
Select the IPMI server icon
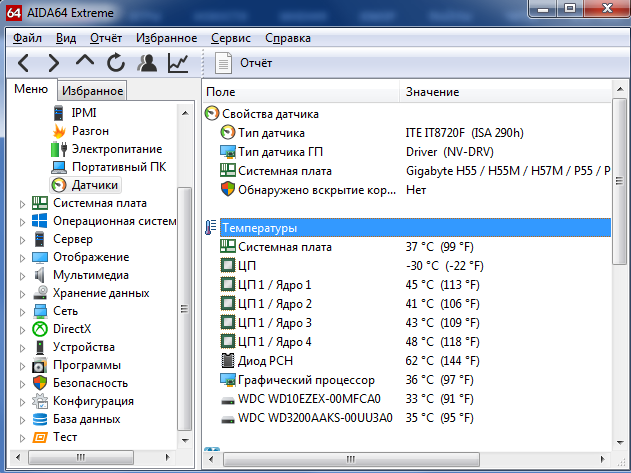pyautogui.click(x=58, y=113)
